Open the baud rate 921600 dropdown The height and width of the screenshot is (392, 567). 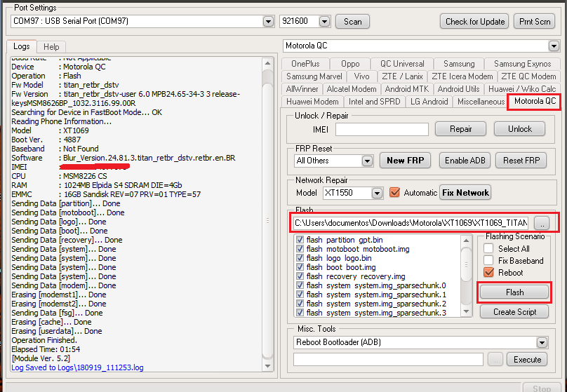[x=324, y=21]
